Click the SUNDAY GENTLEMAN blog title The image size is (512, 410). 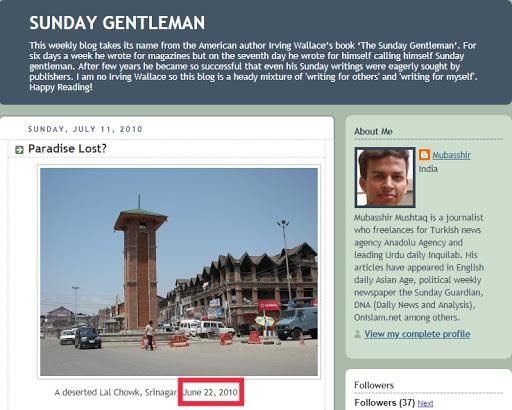(x=117, y=23)
